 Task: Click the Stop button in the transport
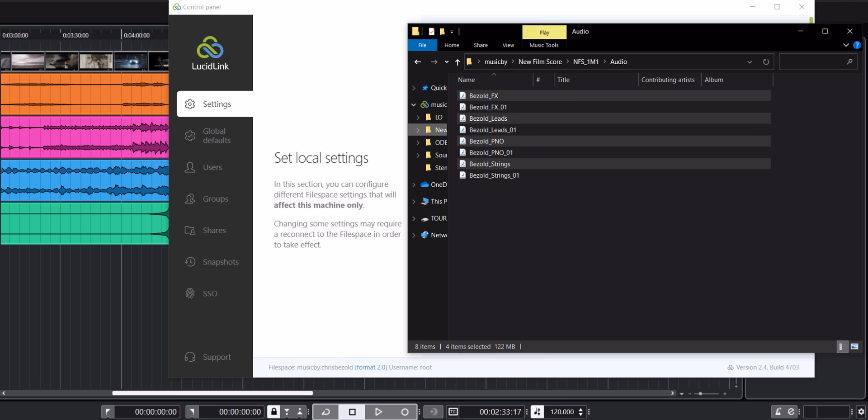352,412
